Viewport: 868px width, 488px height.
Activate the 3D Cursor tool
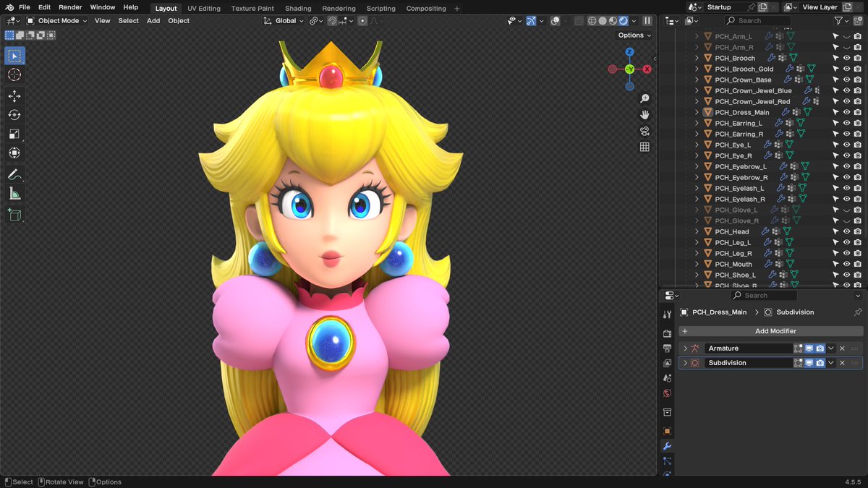pos(14,74)
